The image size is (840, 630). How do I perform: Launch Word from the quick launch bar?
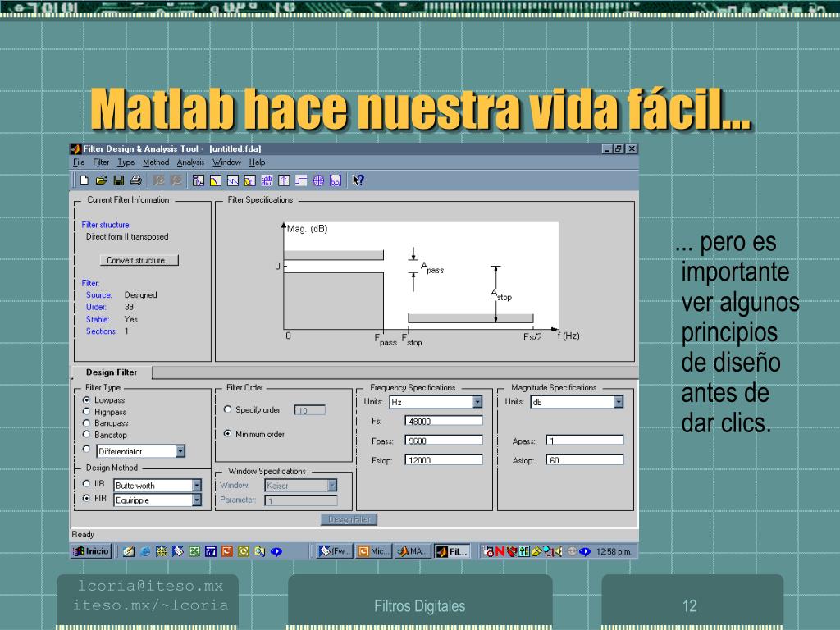point(211,551)
